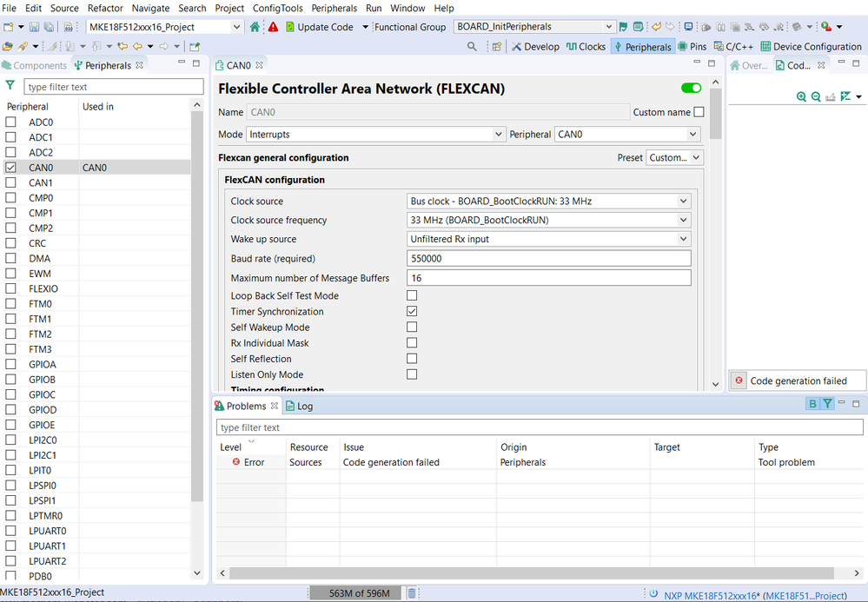Click the red warning triangle icon
This screenshot has height=602, width=868.
point(273,27)
